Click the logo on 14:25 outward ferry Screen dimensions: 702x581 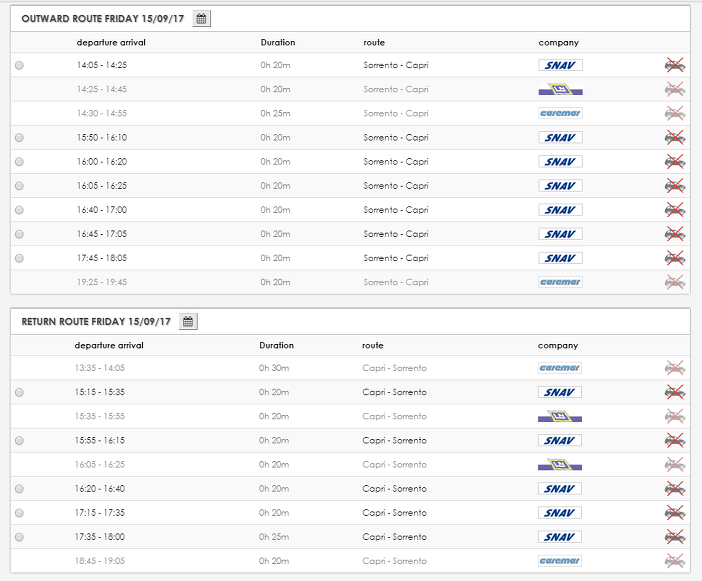(x=560, y=90)
